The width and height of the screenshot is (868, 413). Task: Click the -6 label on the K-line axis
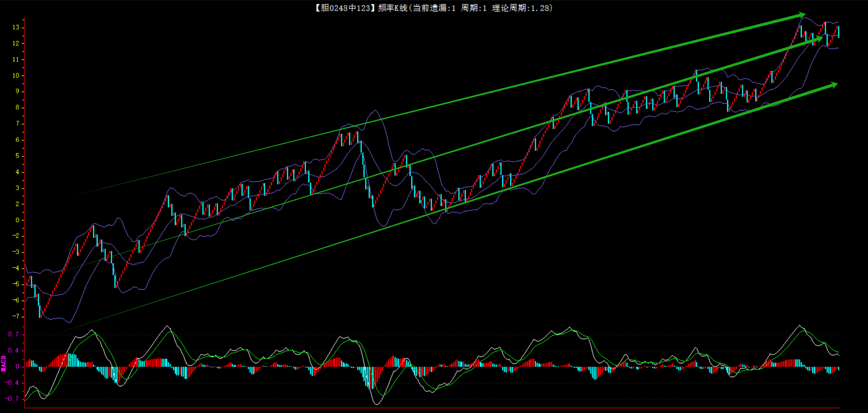tap(16, 300)
